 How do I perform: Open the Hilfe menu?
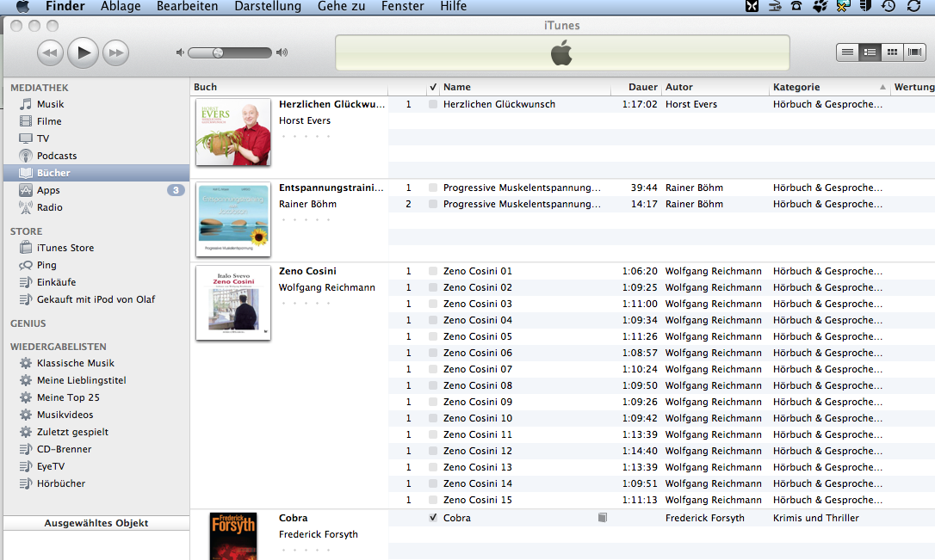pos(453,7)
